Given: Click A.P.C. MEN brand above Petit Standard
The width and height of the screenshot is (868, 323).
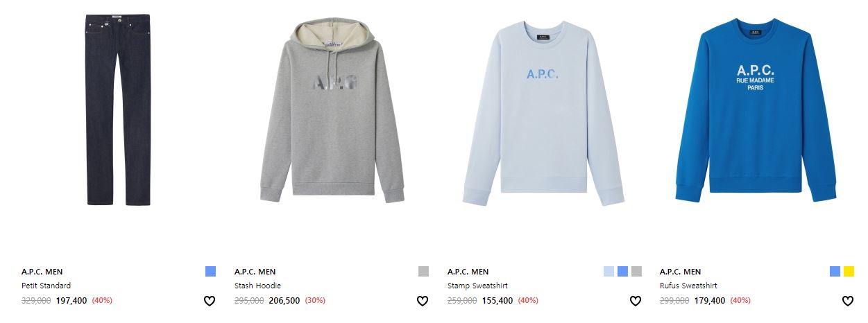Looking at the screenshot, I should (x=42, y=272).
